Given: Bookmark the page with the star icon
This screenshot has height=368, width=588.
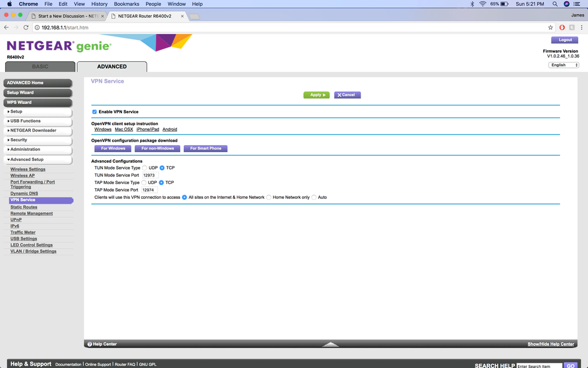Looking at the screenshot, I should tap(550, 27).
